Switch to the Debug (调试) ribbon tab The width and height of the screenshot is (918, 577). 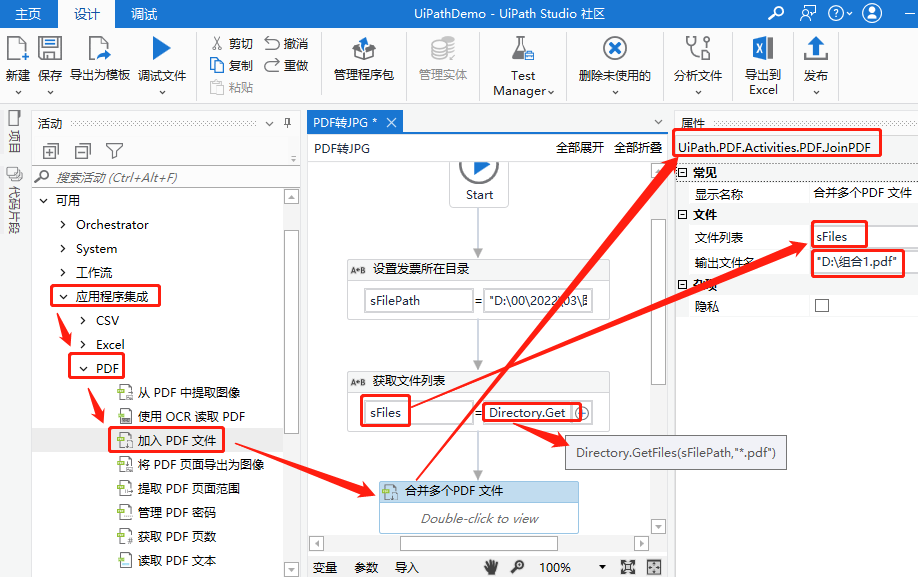click(144, 14)
